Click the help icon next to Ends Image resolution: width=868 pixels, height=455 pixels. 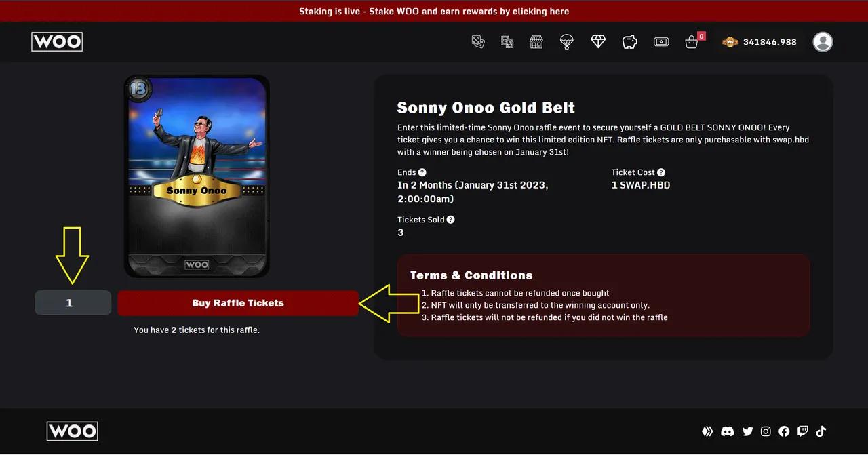(422, 173)
